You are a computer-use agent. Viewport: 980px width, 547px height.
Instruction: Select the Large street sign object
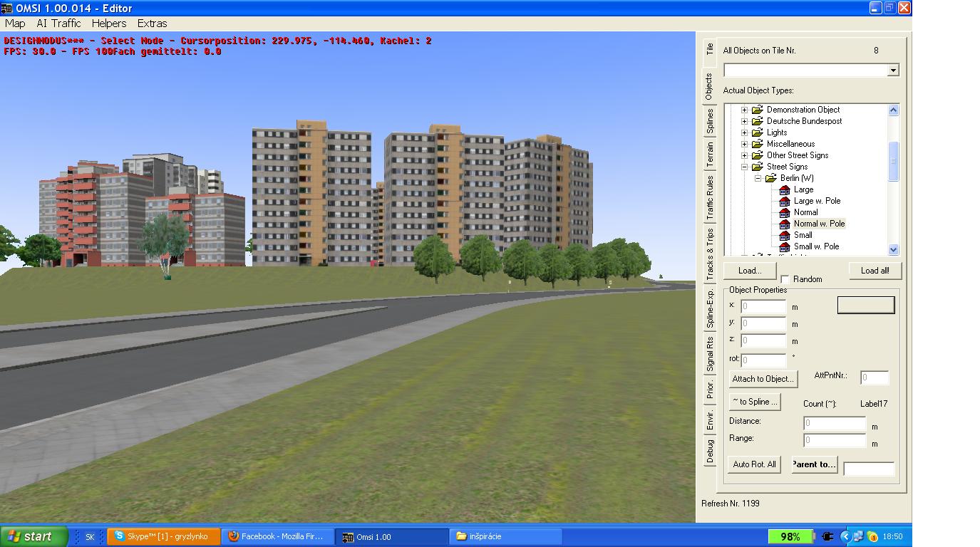point(803,189)
